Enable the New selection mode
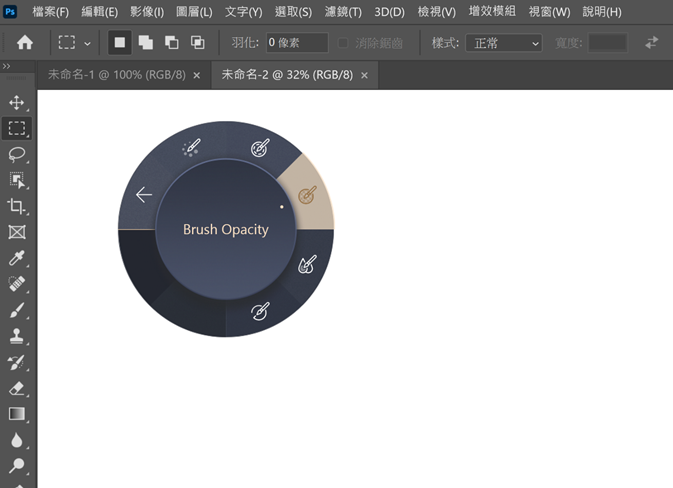 pyautogui.click(x=120, y=43)
